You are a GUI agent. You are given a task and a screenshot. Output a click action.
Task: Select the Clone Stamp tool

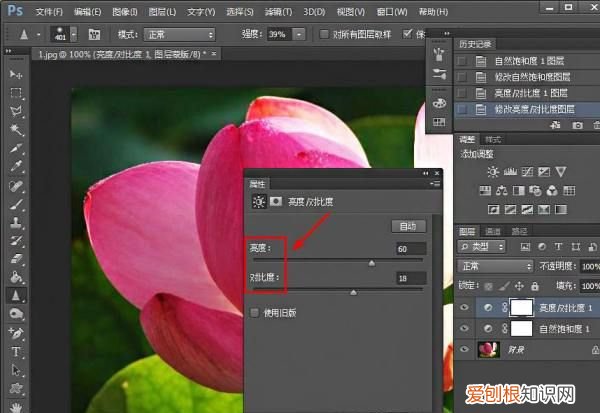click(x=16, y=222)
